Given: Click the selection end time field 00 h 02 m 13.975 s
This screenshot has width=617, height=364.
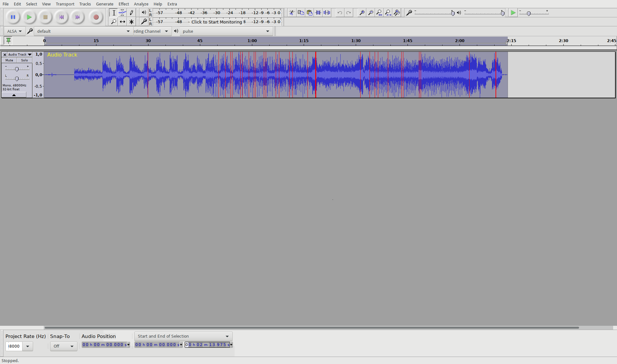Looking at the screenshot, I should [x=207, y=345].
